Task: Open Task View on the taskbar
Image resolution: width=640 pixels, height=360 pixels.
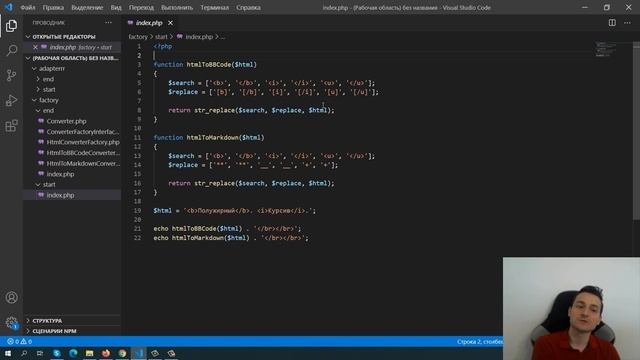Action: (40, 353)
